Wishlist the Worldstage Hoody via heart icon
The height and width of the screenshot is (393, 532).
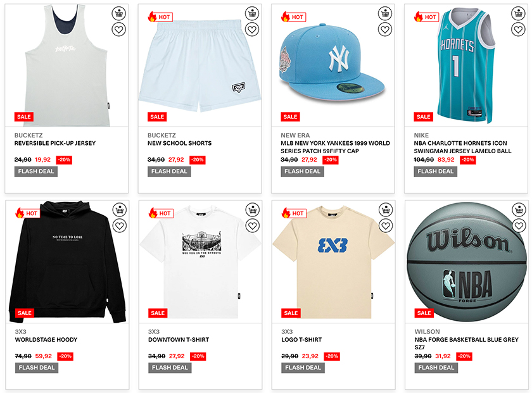point(120,225)
